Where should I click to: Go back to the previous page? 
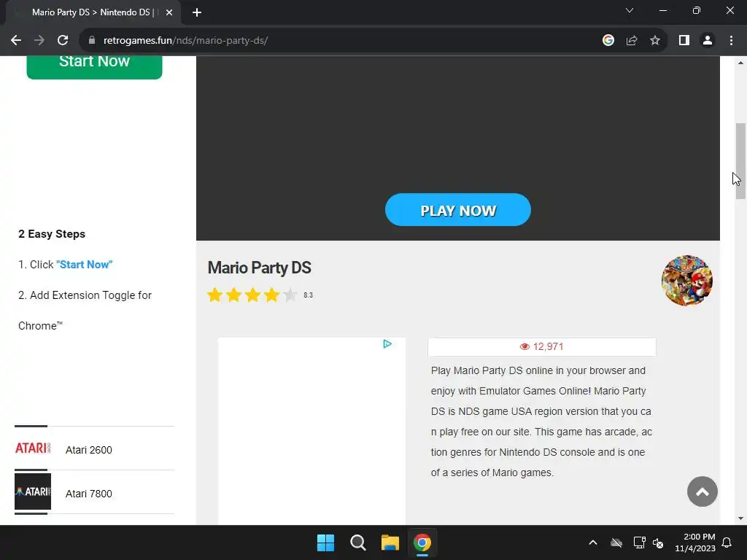[16, 41]
